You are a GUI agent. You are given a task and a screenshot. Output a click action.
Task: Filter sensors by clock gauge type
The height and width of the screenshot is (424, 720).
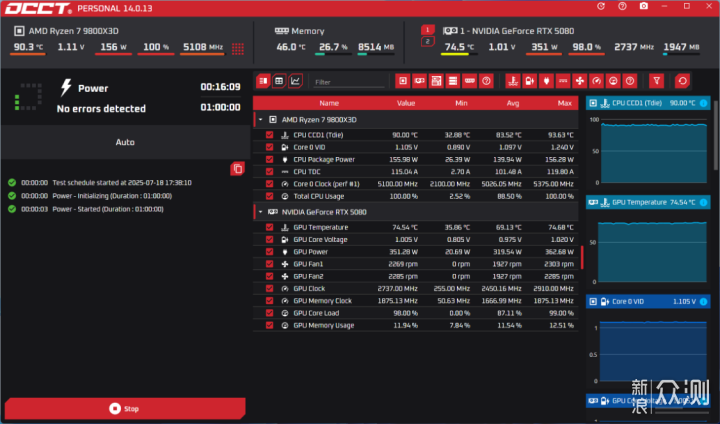point(596,81)
